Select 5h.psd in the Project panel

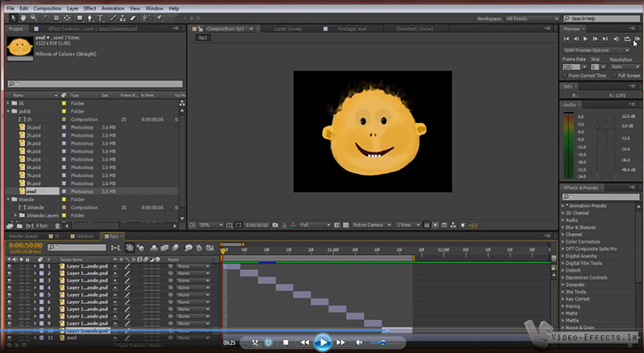[x=34, y=159]
